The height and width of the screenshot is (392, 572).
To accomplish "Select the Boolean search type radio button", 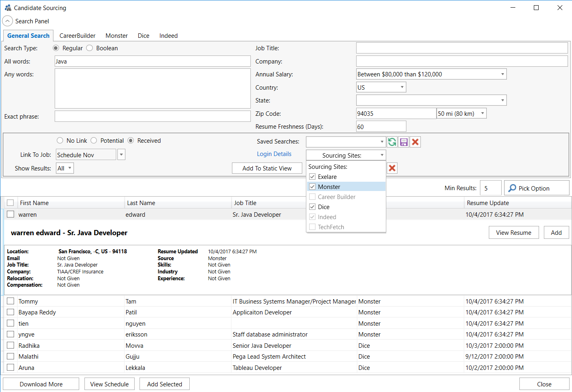I will [89, 48].
